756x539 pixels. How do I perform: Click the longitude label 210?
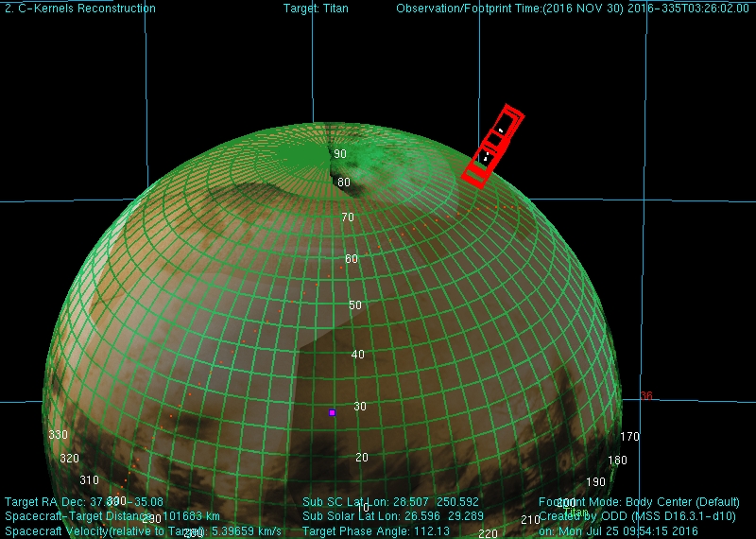tap(530, 520)
